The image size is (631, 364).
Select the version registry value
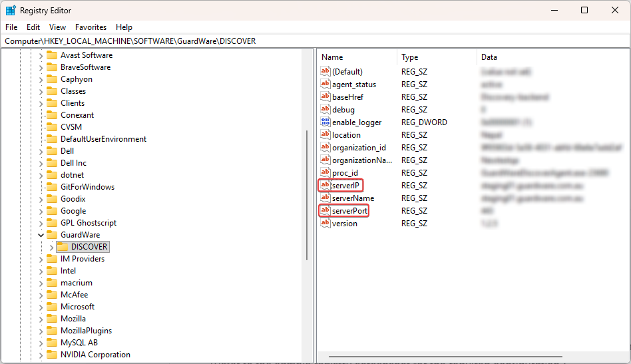(x=345, y=224)
